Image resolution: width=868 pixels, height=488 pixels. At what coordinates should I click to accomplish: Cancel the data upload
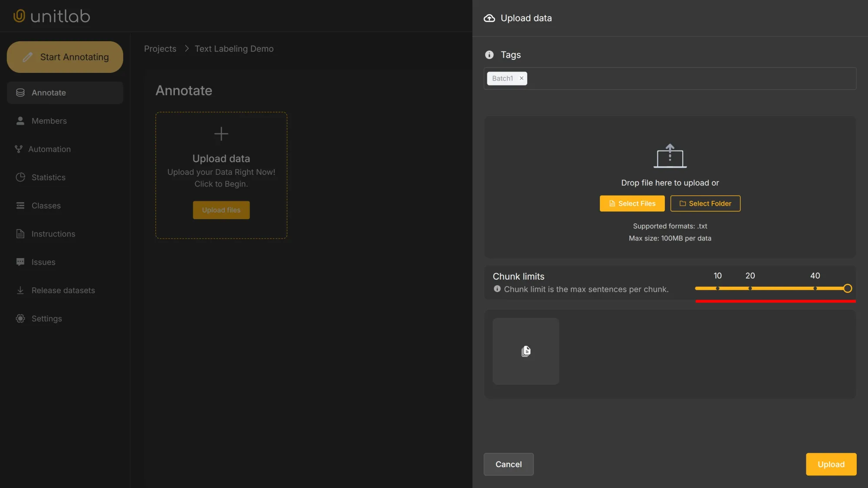pyautogui.click(x=508, y=464)
